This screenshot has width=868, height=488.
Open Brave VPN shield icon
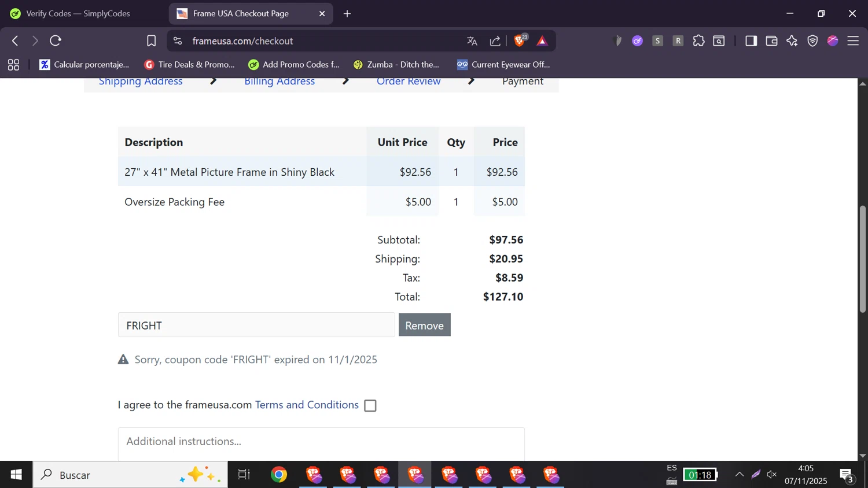click(812, 40)
